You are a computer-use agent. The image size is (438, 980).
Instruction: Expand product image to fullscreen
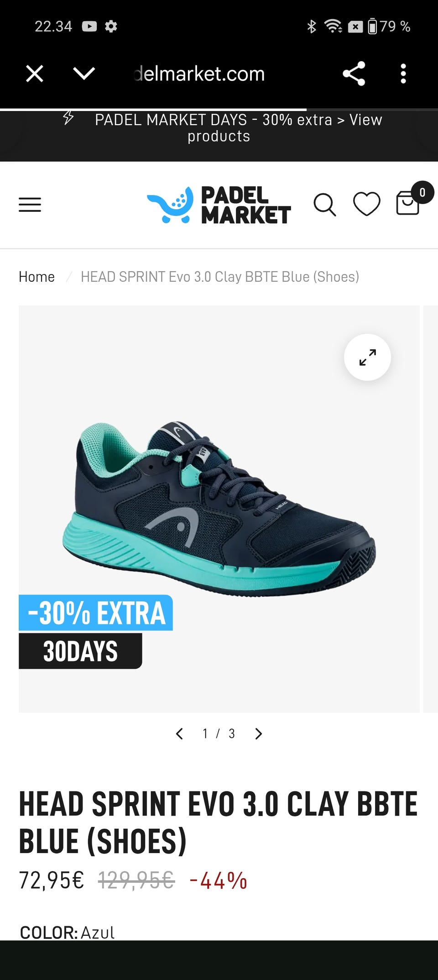tap(367, 357)
